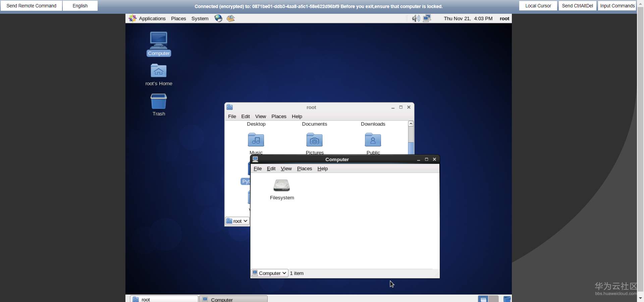Open the English language selector
The image size is (644, 302).
(80, 6)
